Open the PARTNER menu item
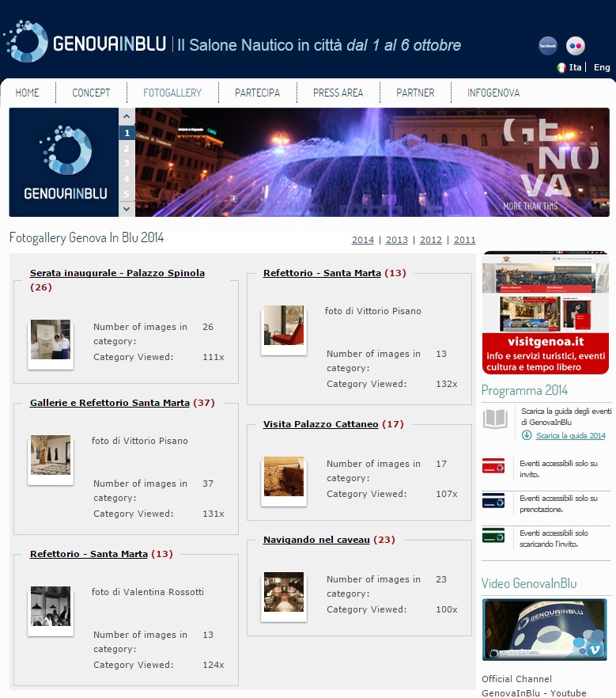The height and width of the screenshot is (698, 616). pyautogui.click(x=415, y=93)
